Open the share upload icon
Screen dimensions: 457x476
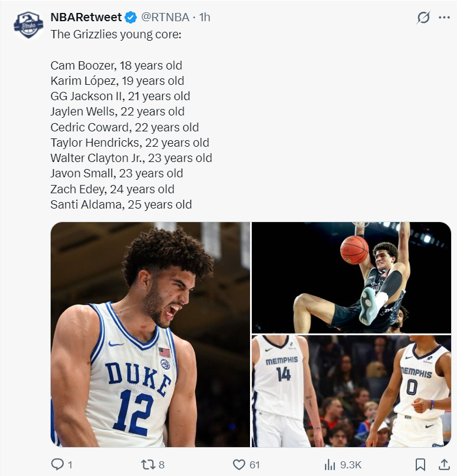pos(444,464)
